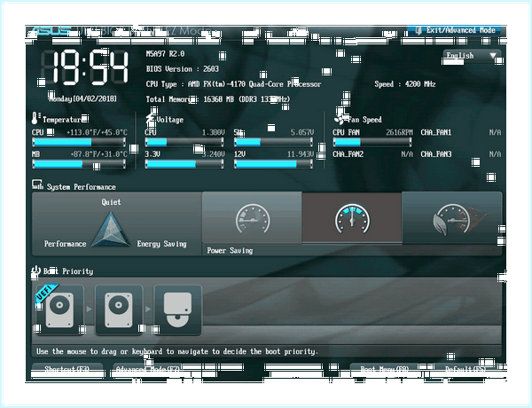The height and width of the screenshot is (408, 532).
Task: Click the CHA_FAN3 N/A reading
Action: point(461,154)
